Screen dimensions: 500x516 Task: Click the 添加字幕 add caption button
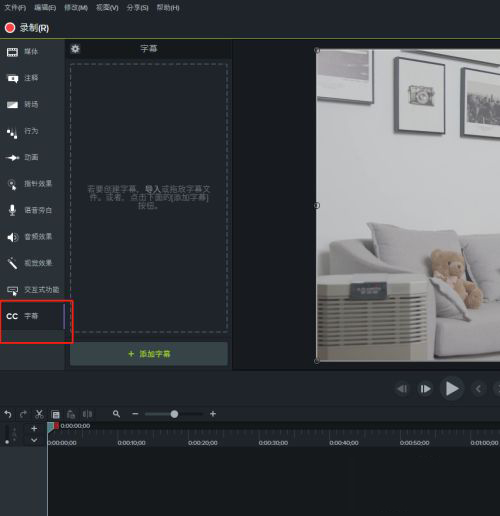(x=149, y=354)
